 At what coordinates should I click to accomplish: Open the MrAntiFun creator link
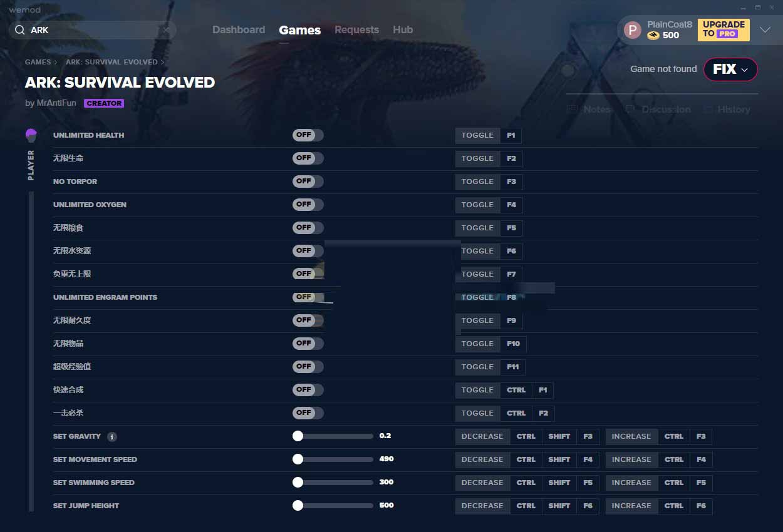pyautogui.click(x=55, y=103)
